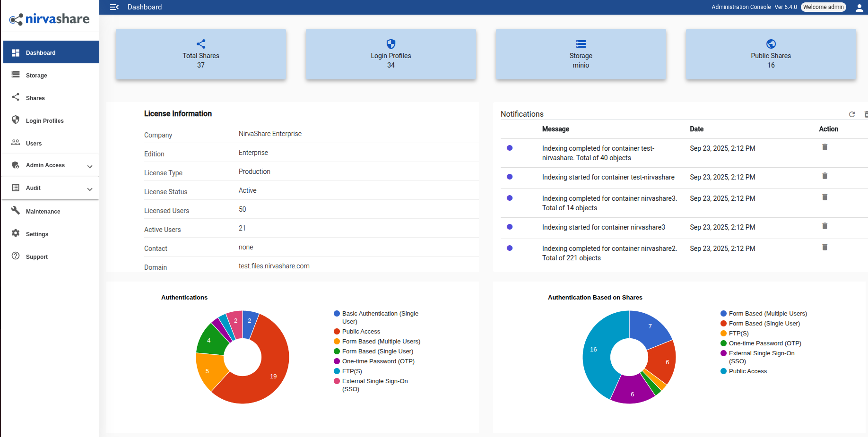Open the user account profile icon

click(859, 8)
